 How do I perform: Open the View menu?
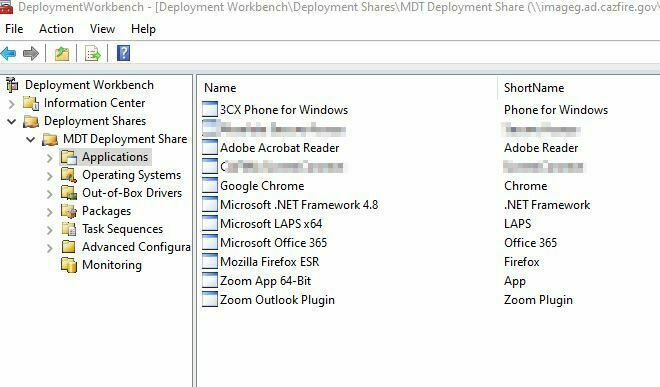(x=102, y=29)
